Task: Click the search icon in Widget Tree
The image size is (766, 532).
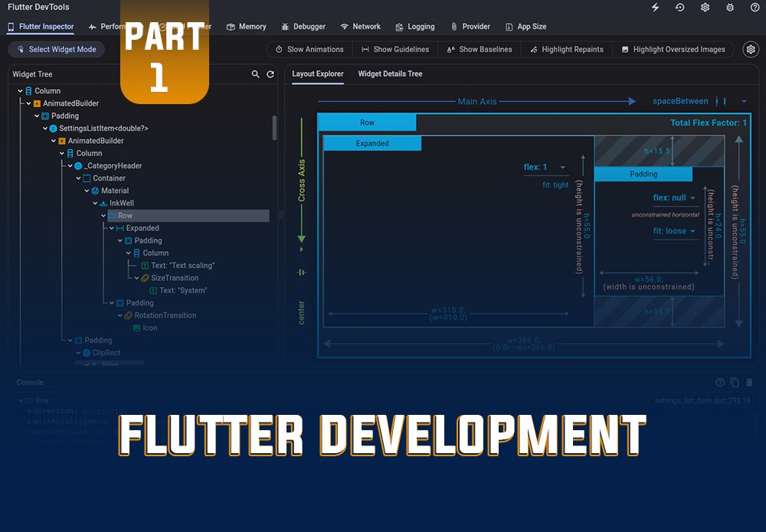Action: [x=256, y=74]
